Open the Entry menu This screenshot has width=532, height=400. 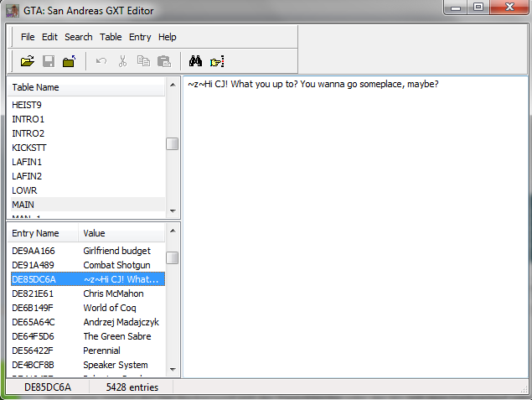pos(140,37)
